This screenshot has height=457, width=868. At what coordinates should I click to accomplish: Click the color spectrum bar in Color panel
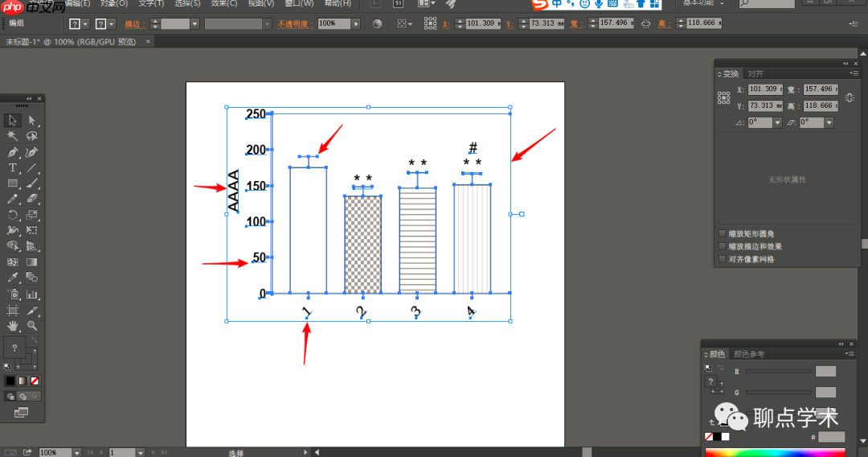(775, 452)
